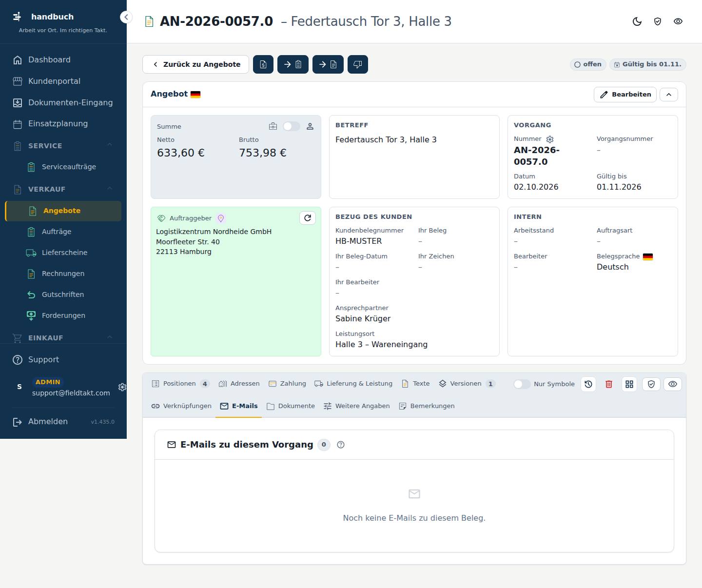
Task: Click the briefcase icon in Summe card
Action: coord(273,126)
